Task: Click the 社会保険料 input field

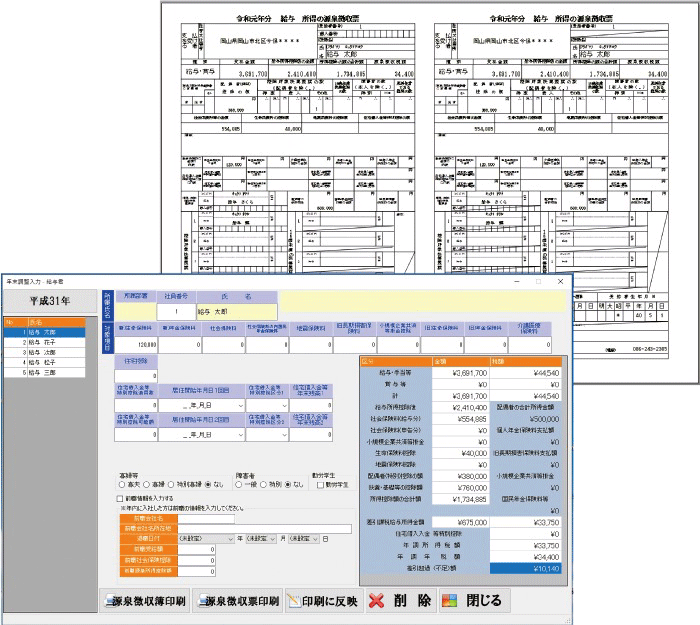Action: tap(223, 345)
